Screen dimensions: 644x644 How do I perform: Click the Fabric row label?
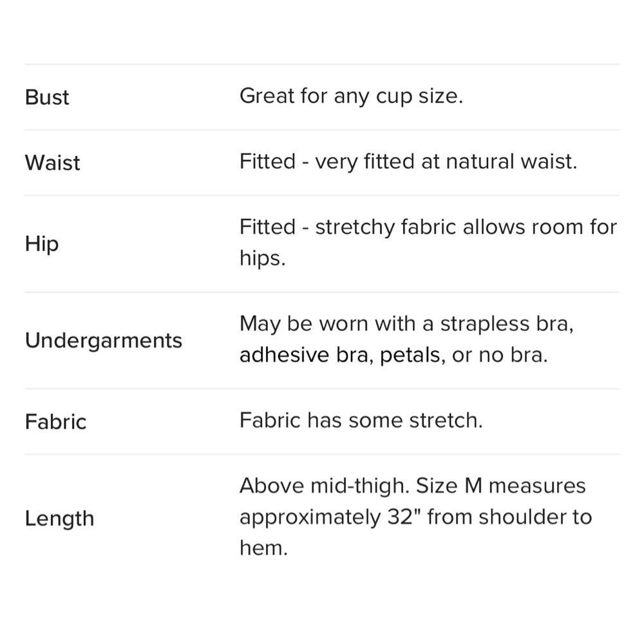(55, 422)
